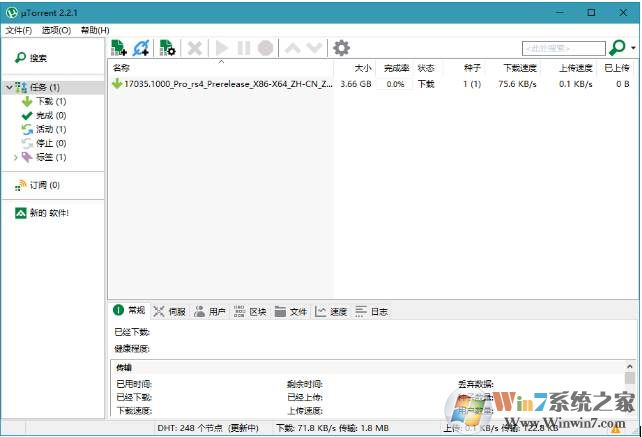This screenshot has width=642, height=437.
Task: Select the 17035.1000_Pro_rs4_Prerelease torrent row
Action: pos(372,84)
